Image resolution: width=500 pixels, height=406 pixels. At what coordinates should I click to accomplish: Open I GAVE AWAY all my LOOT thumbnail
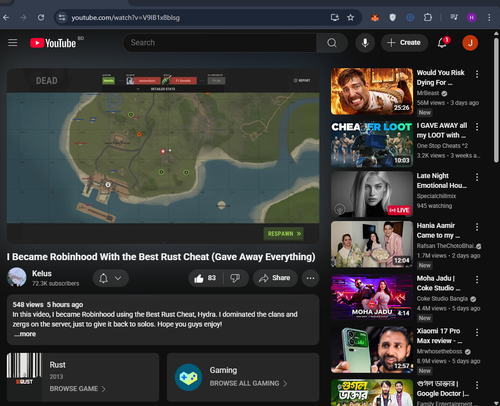click(x=372, y=144)
